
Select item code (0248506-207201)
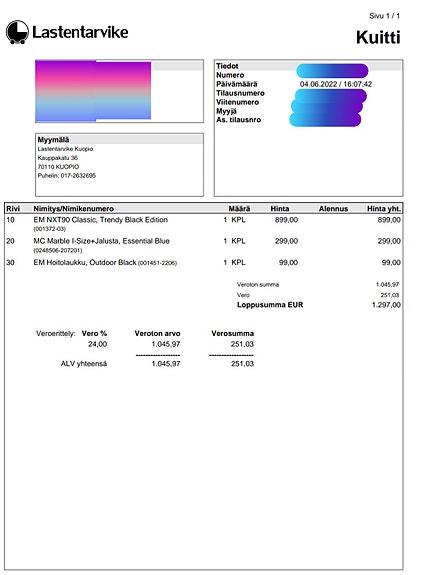pos(58,250)
